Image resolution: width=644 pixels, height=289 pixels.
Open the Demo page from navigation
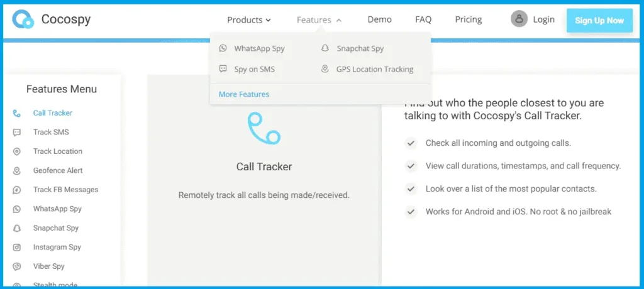point(379,20)
